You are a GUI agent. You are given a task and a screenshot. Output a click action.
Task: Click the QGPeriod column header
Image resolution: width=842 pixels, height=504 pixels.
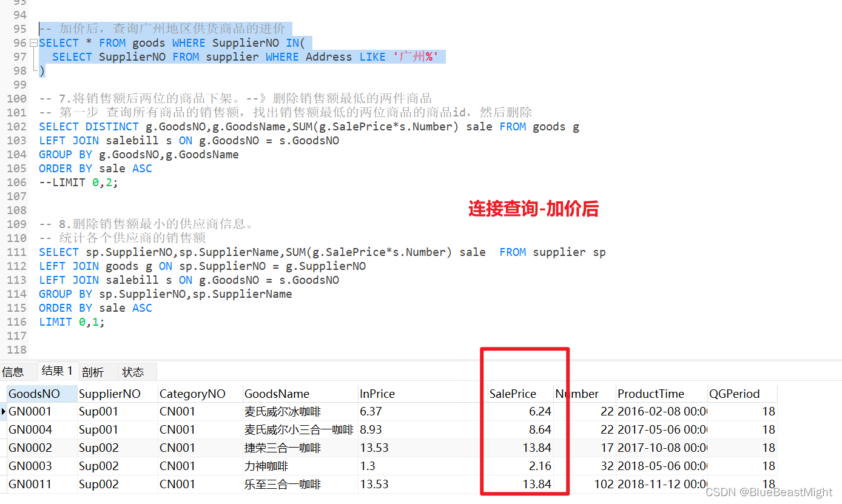[x=742, y=394]
